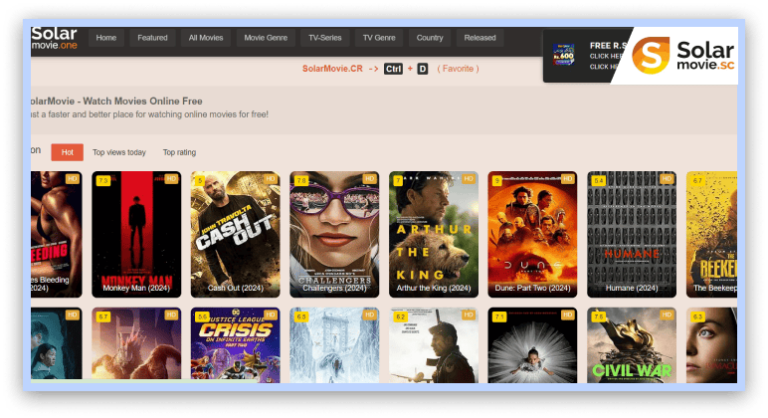Open the snowy frozen gate poster
Image resolution: width=768 pixels, height=418 pixels.
(334, 345)
